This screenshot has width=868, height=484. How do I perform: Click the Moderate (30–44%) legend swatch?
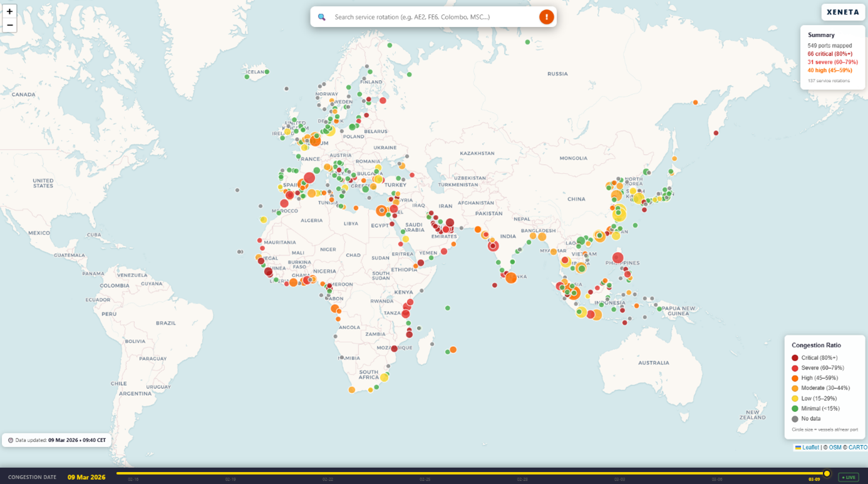(795, 388)
